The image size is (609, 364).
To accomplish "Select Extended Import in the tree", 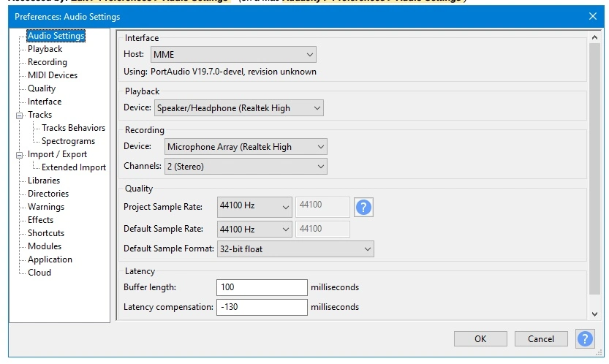I will (x=73, y=167).
